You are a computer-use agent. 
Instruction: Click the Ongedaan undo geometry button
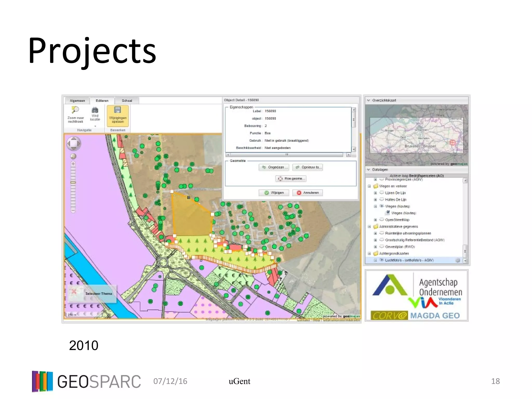tap(274, 167)
